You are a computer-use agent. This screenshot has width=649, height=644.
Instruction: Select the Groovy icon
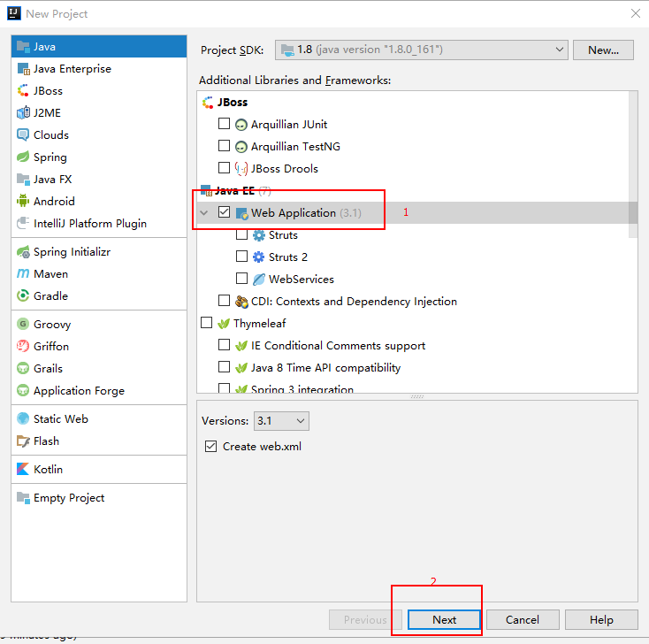23,324
